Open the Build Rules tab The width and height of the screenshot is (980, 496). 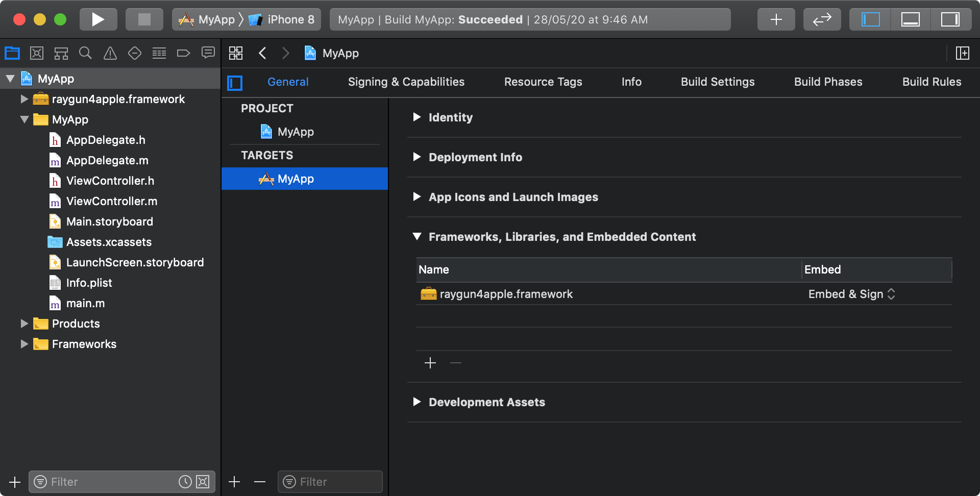click(932, 82)
